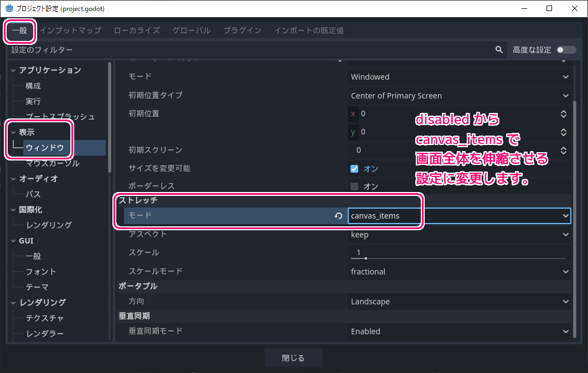Click the stepper arrows for 初期位置 y
Image resolution: width=588 pixels, height=373 pixels.
563,132
